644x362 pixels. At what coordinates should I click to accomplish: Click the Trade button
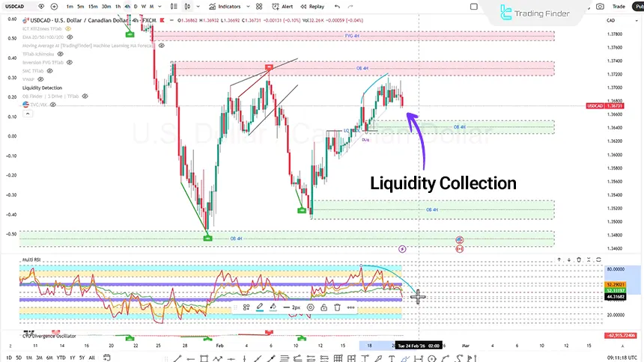pyautogui.click(x=619, y=7)
